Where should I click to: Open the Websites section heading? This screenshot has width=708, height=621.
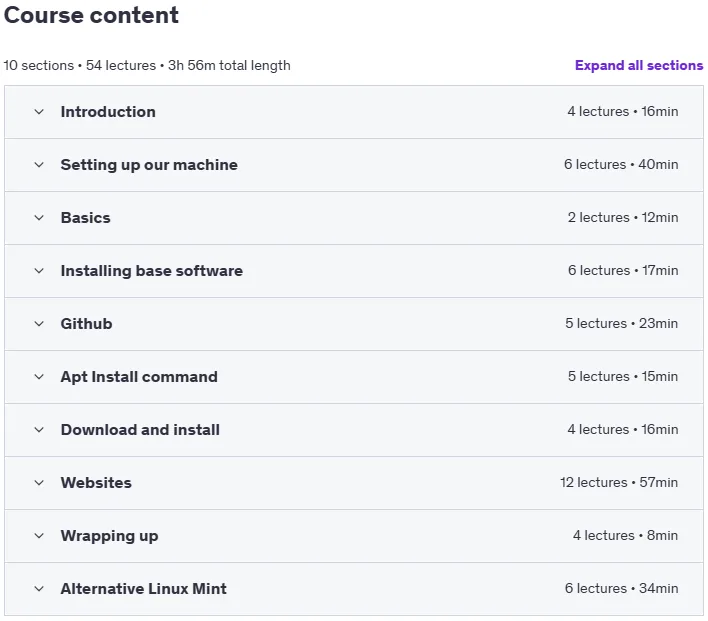96,483
